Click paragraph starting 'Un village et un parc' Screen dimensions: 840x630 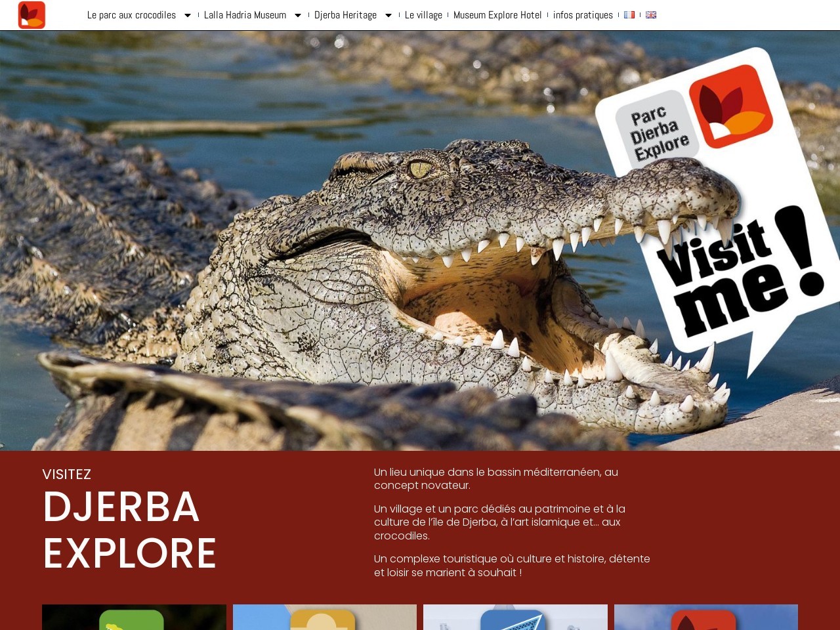(x=499, y=522)
